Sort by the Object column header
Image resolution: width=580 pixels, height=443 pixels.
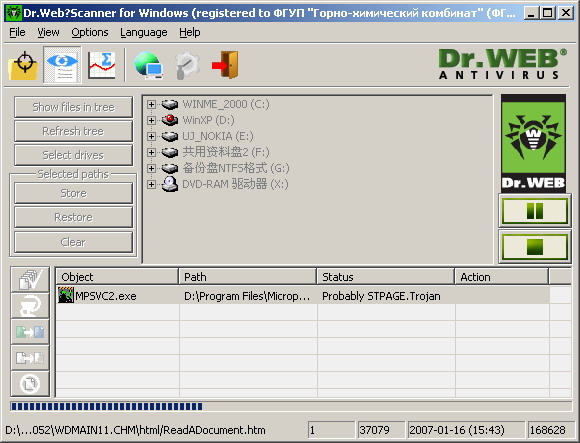coord(117,277)
